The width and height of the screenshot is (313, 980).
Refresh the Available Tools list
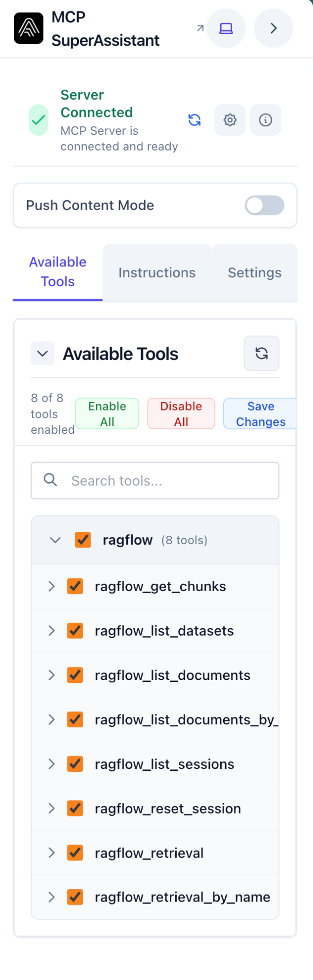262,353
